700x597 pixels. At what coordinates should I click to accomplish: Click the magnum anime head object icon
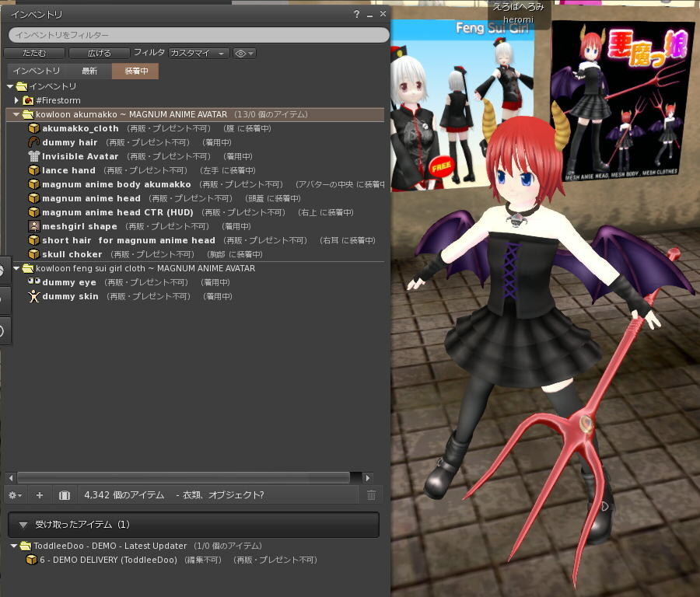(33, 198)
